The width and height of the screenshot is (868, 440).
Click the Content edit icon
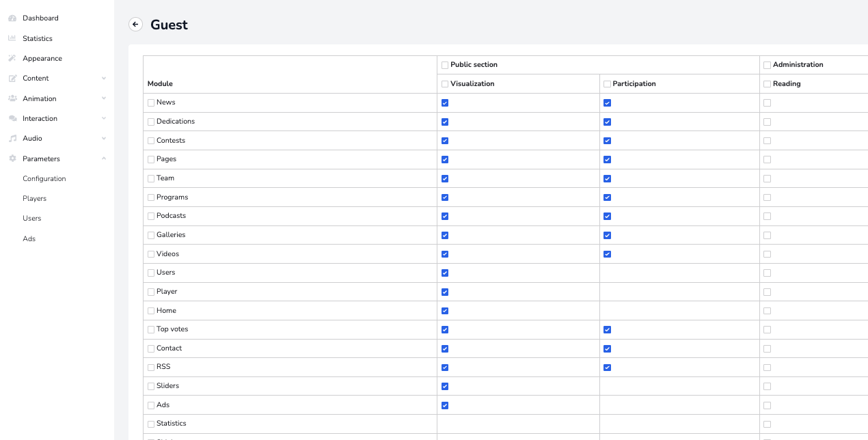click(12, 79)
